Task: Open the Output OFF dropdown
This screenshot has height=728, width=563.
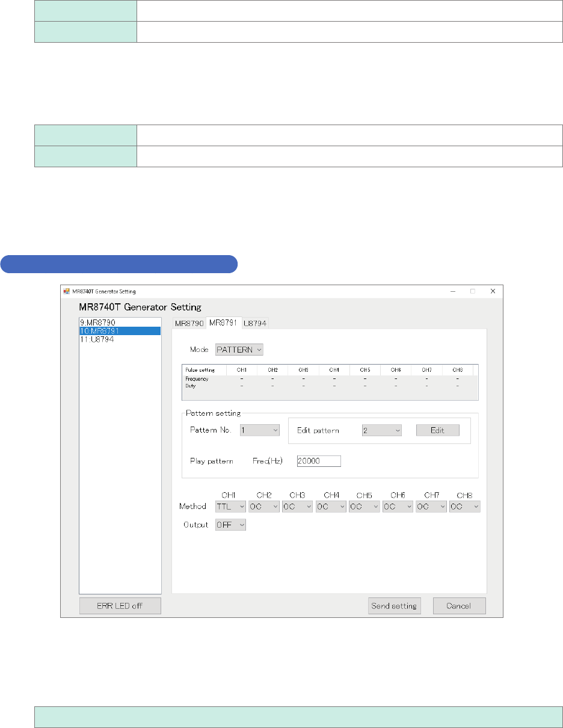Action: [x=231, y=525]
